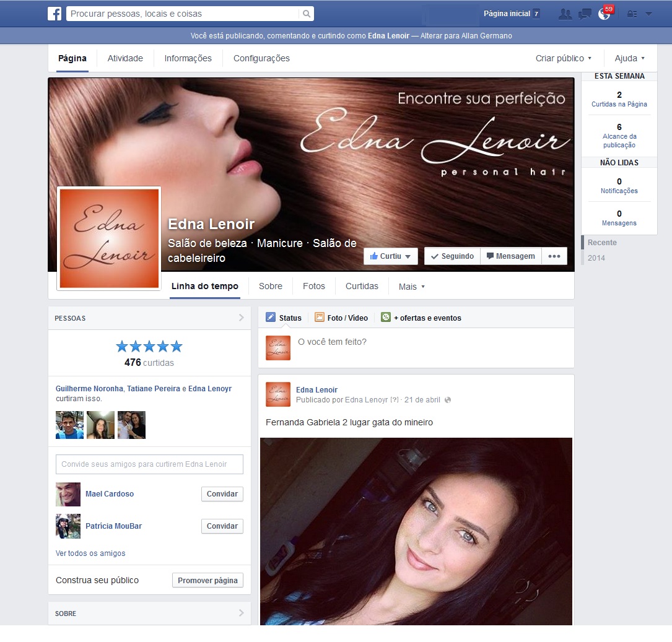The image size is (672, 642).
Task: Click the three-dots more actions button
Action: point(554,256)
